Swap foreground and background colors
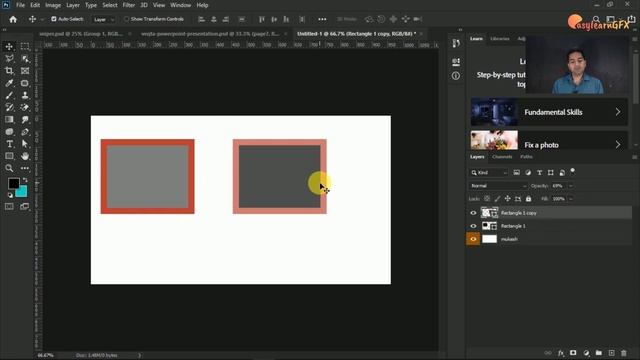Viewport: 640px width, 360px height. point(25,180)
